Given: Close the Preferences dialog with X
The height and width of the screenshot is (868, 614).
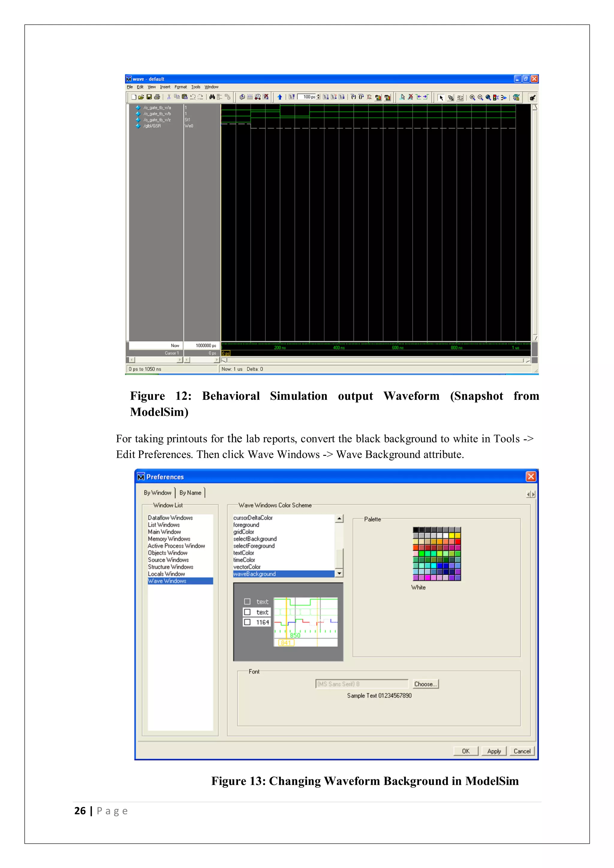Looking at the screenshot, I should [531, 476].
